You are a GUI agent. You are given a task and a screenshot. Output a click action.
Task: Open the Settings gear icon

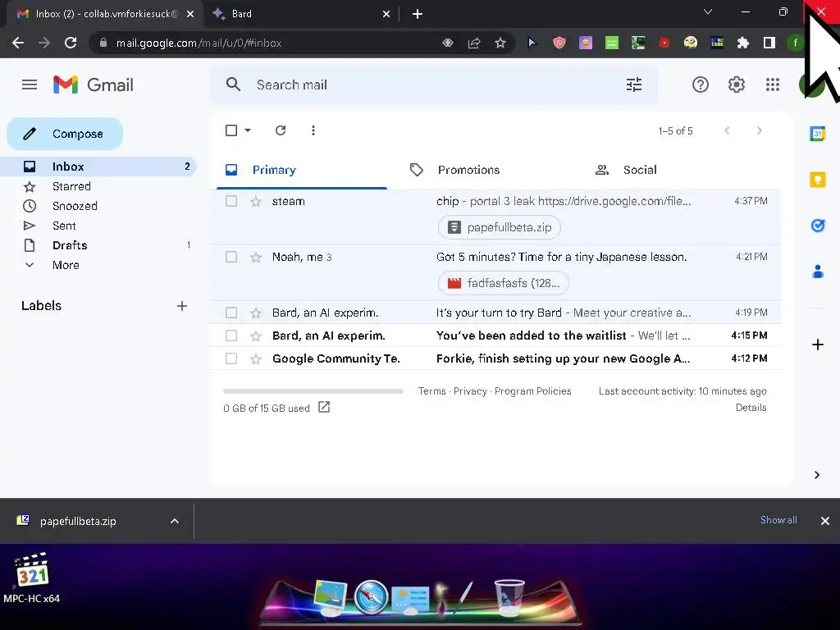coord(737,84)
